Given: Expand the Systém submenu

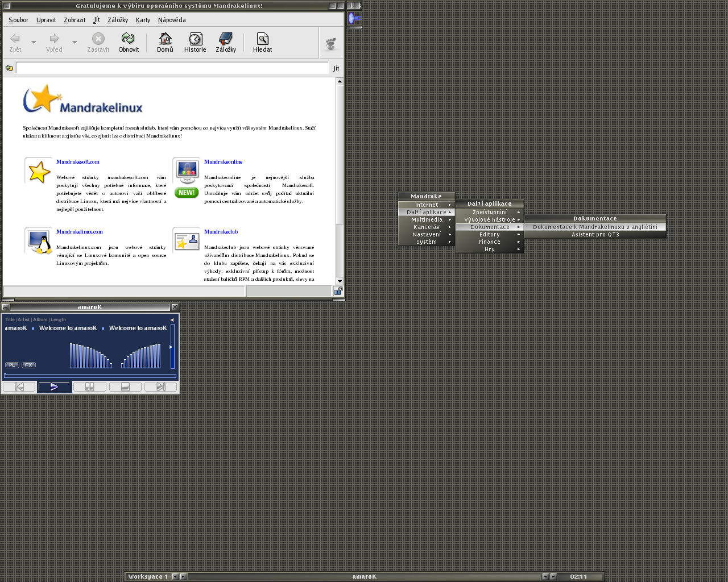Looking at the screenshot, I should pos(427,242).
